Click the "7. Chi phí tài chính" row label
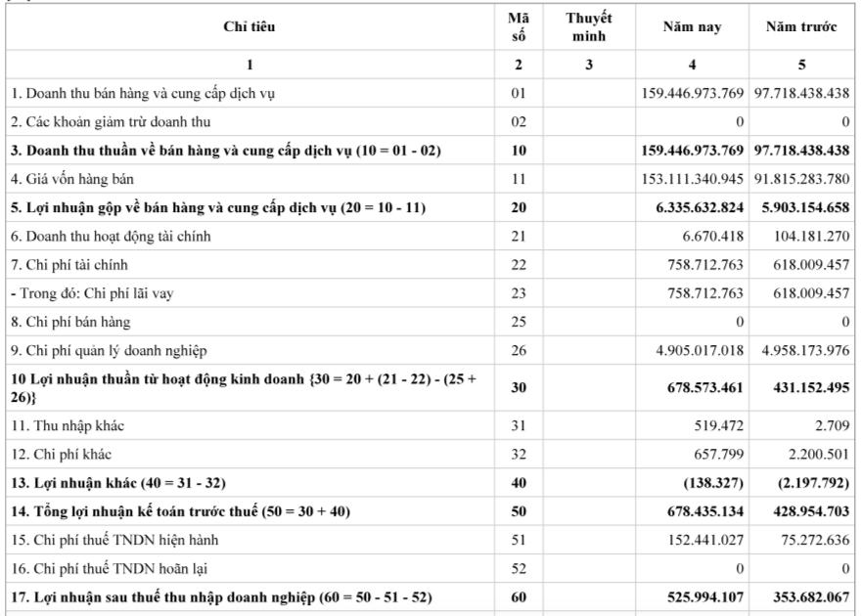The width and height of the screenshot is (862, 616). 69,265
